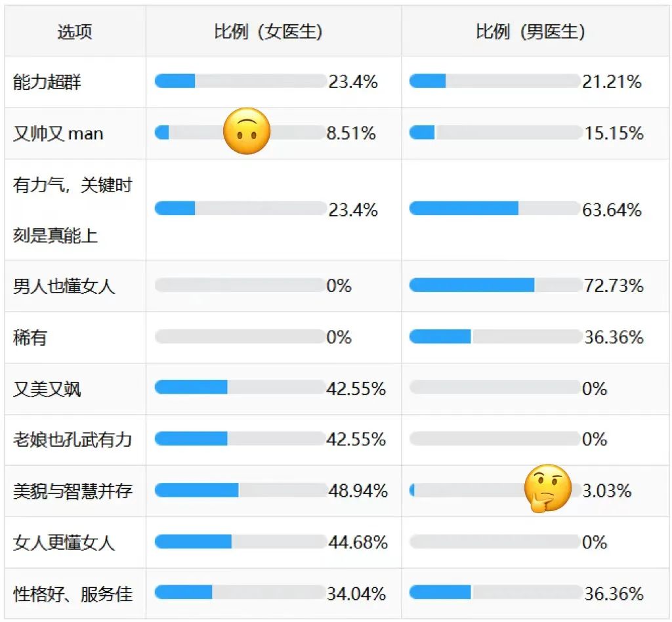Click the 21.21% percentage value

(612, 82)
